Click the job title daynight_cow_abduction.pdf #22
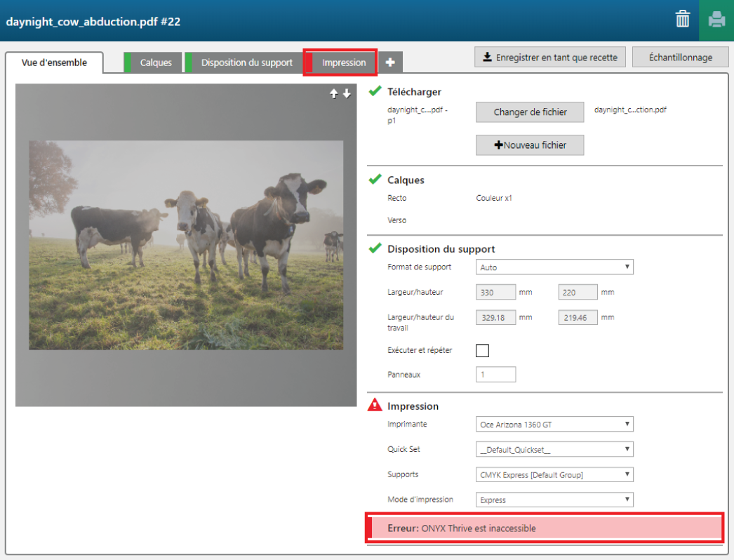 (93, 22)
